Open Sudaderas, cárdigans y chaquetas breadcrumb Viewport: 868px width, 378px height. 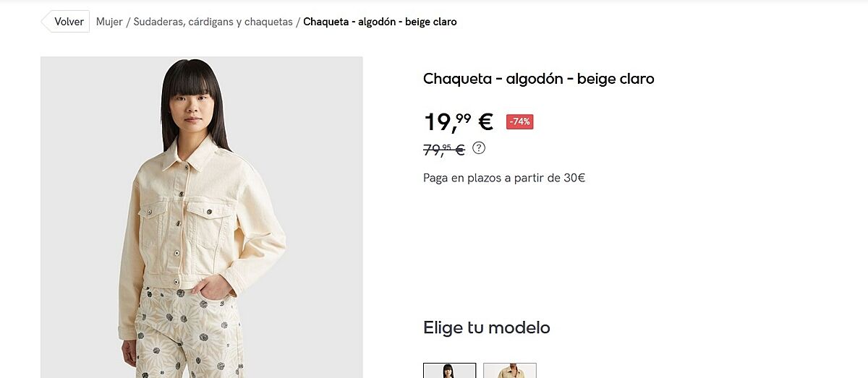pos(213,22)
